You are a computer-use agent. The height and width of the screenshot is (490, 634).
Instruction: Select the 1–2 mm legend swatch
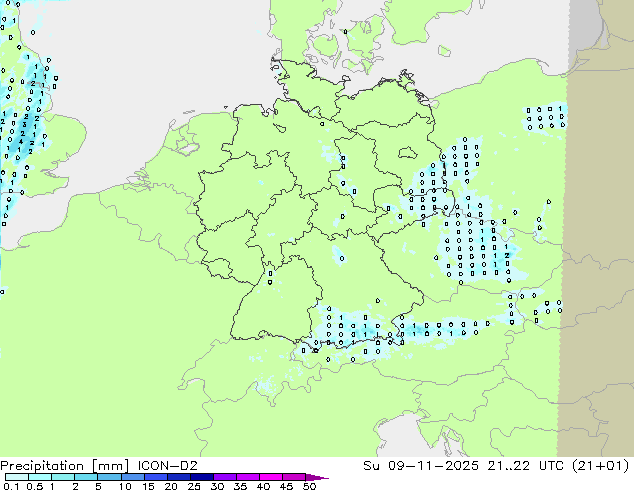[x=63, y=477]
